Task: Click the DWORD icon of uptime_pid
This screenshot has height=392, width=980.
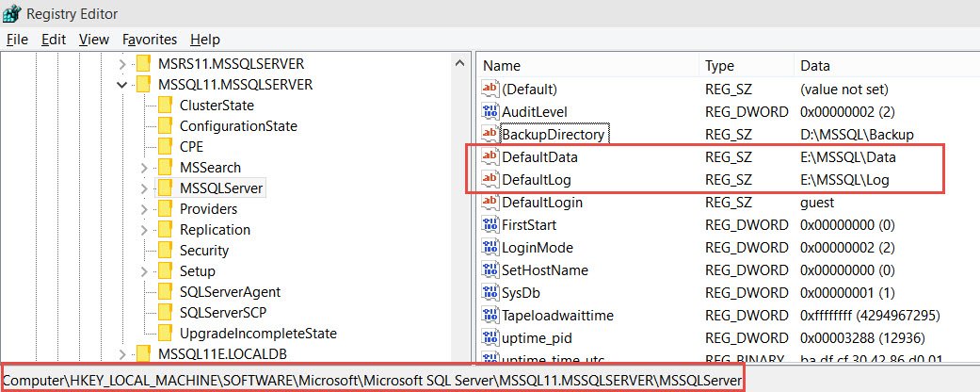Action: 490,337
